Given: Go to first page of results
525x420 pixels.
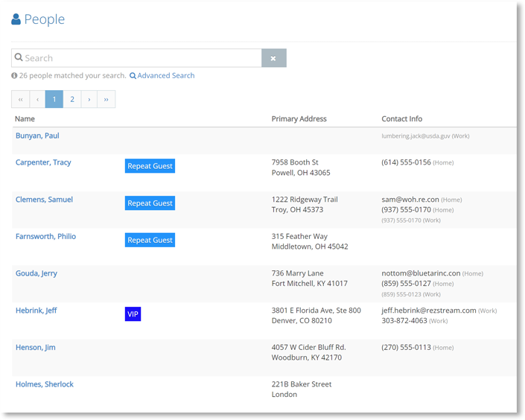Looking at the screenshot, I should 20,99.
